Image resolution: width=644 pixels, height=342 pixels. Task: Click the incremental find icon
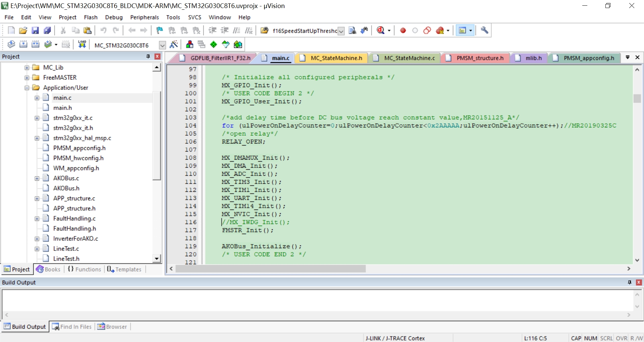click(x=364, y=31)
